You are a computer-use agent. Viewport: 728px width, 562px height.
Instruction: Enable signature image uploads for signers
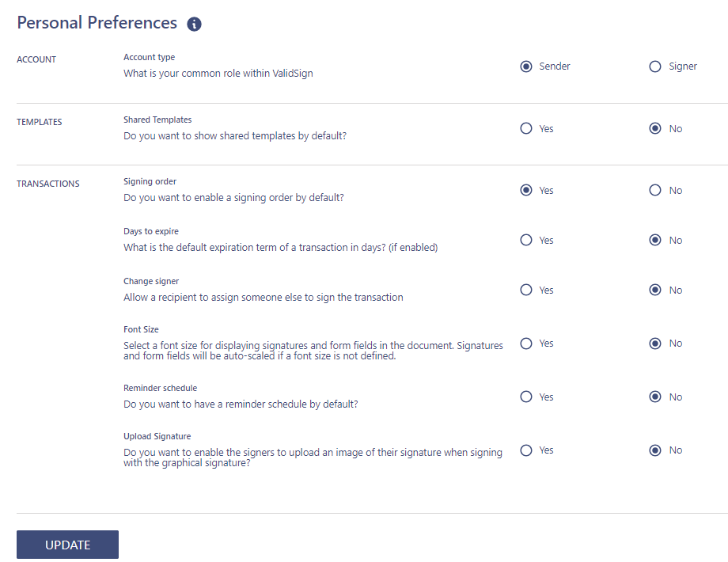pyautogui.click(x=526, y=450)
